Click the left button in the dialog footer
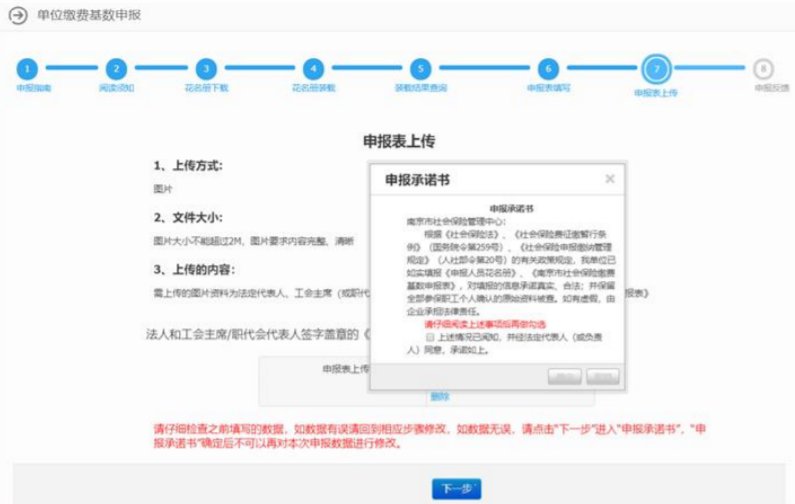Viewport: 795px width, 504px height. tap(564, 377)
